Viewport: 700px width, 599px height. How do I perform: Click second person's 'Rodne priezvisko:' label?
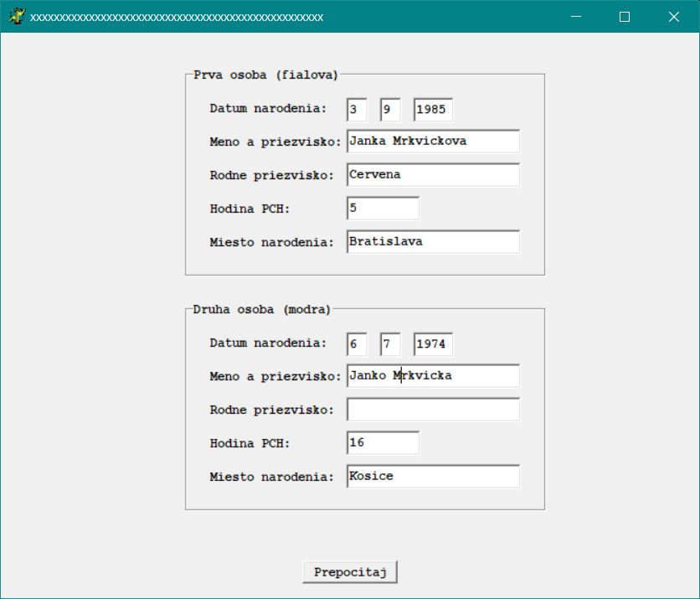click(272, 410)
